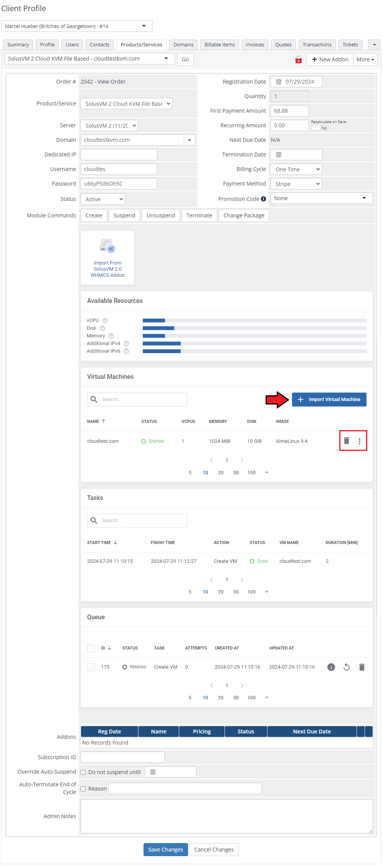Open Termination Date calendar icon
The height and width of the screenshot is (868, 383).
tap(279, 155)
